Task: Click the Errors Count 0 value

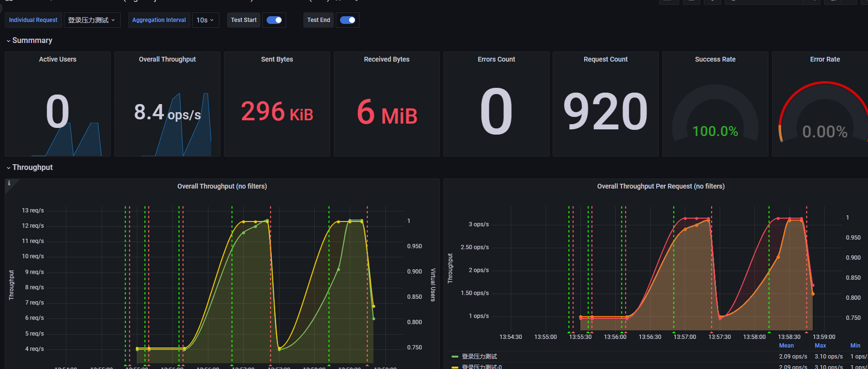Action: point(496,112)
